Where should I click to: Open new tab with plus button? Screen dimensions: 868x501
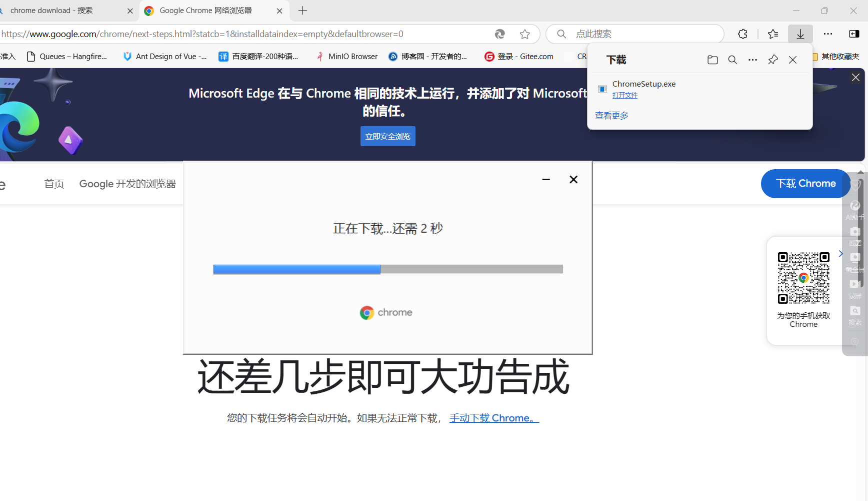click(x=302, y=11)
